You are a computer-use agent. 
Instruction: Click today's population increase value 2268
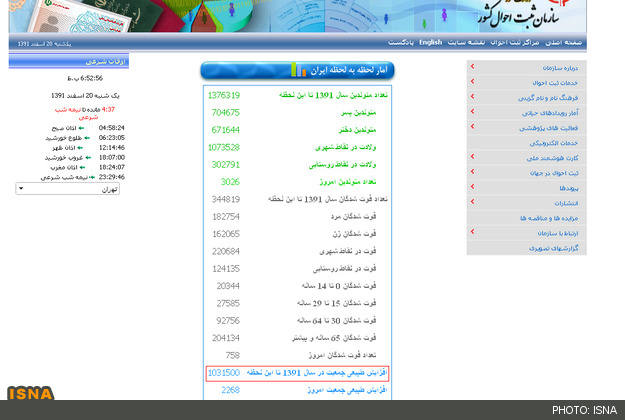(230, 390)
